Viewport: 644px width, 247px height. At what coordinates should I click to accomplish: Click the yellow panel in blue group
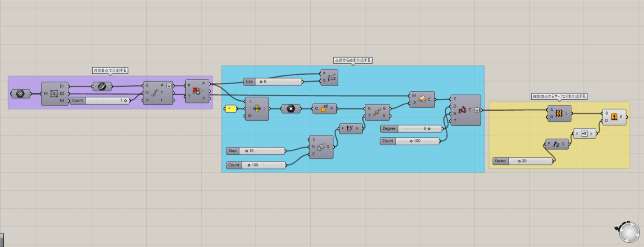230,109
